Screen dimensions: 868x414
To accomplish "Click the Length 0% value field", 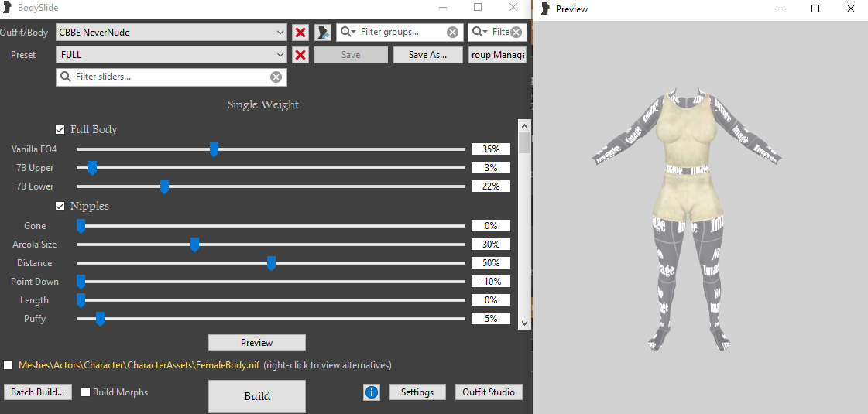I will click(x=491, y=300).
